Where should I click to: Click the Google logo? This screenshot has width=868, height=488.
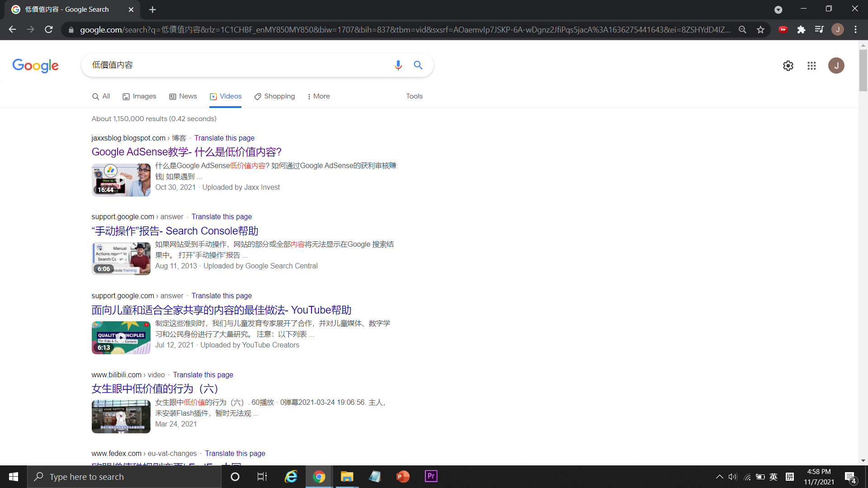pyautogui.click(x=35, y=66)
